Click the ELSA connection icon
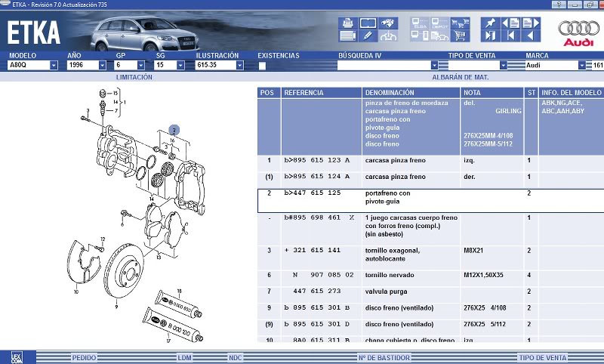The image size is (604, 364). point(420,23)
